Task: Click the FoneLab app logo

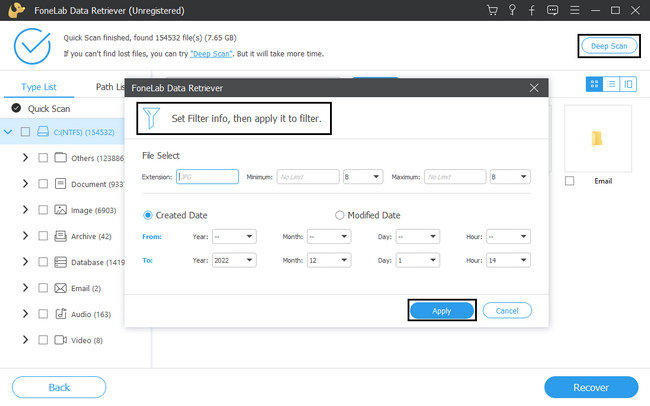Action: 17,10
